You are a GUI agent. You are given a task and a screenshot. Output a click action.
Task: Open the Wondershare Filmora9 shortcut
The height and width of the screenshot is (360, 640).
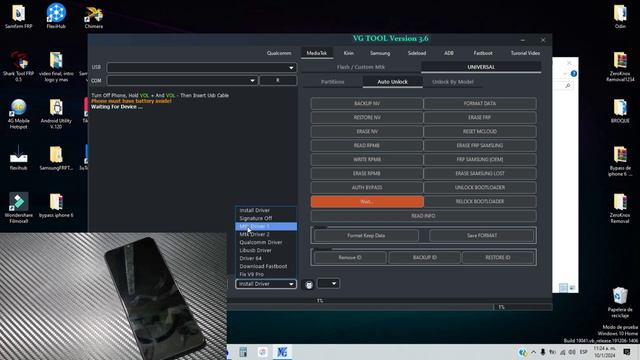click(x=18, y=207)
